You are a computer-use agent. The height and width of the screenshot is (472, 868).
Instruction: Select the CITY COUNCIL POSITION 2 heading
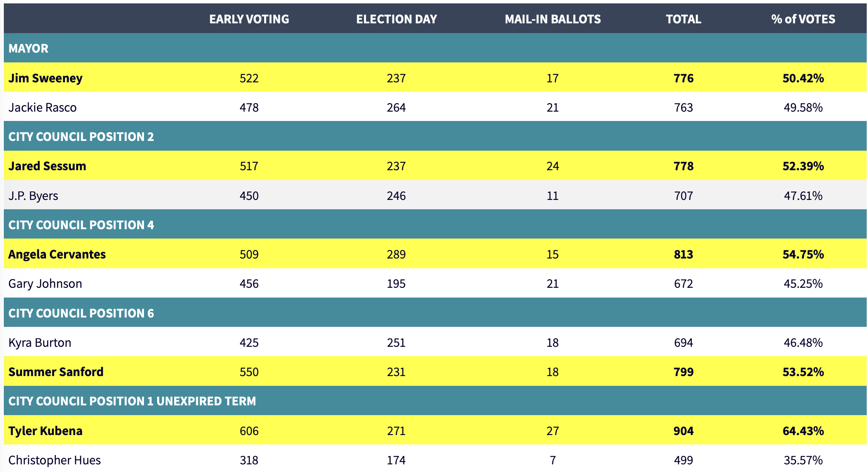click(x=81, y=137)
